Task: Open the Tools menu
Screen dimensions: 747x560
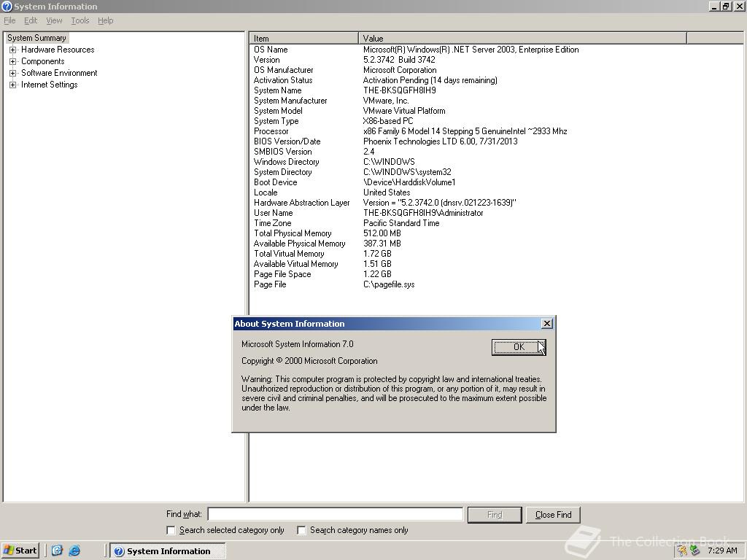Action: click(80, 20)
